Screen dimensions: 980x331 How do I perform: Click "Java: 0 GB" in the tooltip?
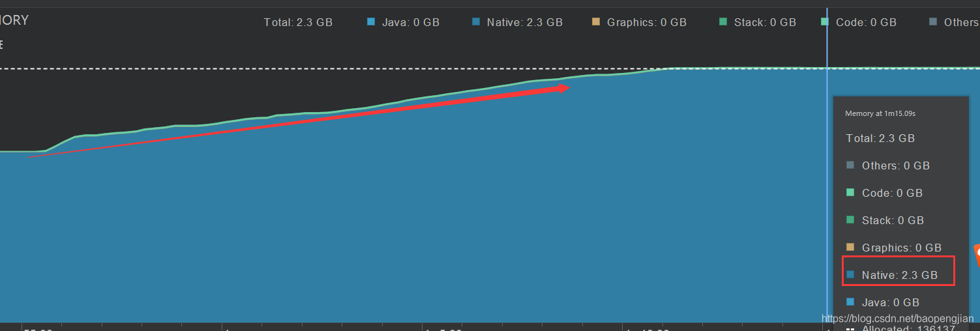tap(890, 302)
